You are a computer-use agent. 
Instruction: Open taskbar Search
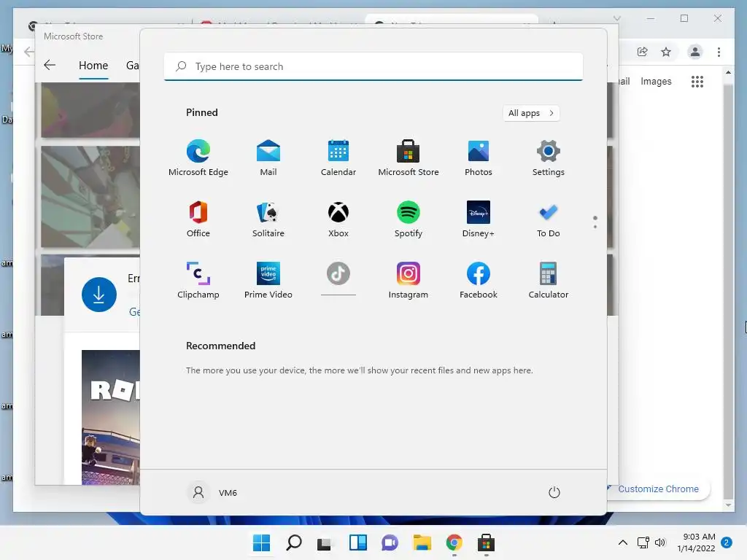click(293, 542)
